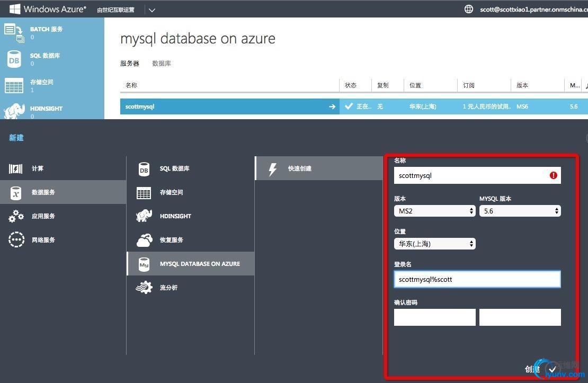The image size is (588, 383).
Task: Select the BATCH 服务 sidebar icon
Action: (x=14, y=33)
